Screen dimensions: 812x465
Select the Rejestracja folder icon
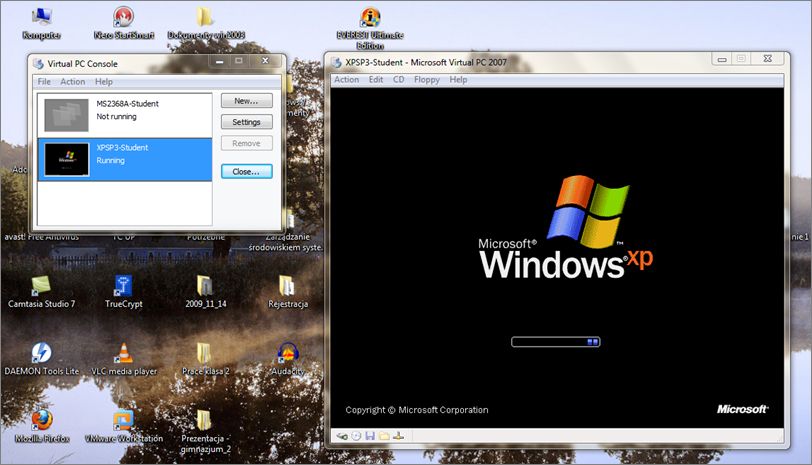[287, 292]
